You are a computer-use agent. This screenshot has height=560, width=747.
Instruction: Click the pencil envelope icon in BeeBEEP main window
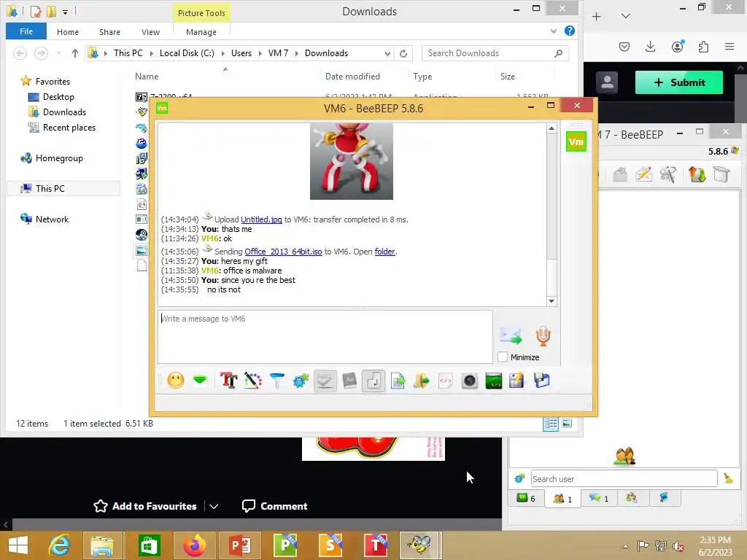pyautogui.click(x=643, y=174)
